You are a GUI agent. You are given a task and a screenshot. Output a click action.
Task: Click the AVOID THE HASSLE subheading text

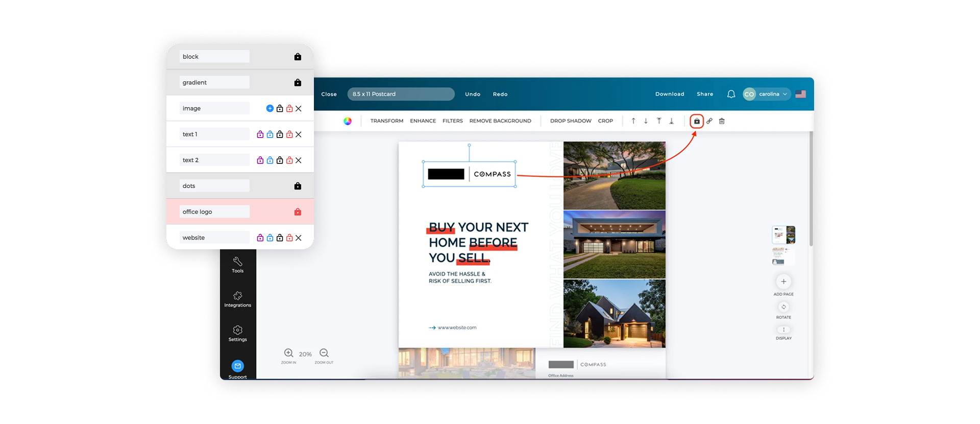coord(460,277)
